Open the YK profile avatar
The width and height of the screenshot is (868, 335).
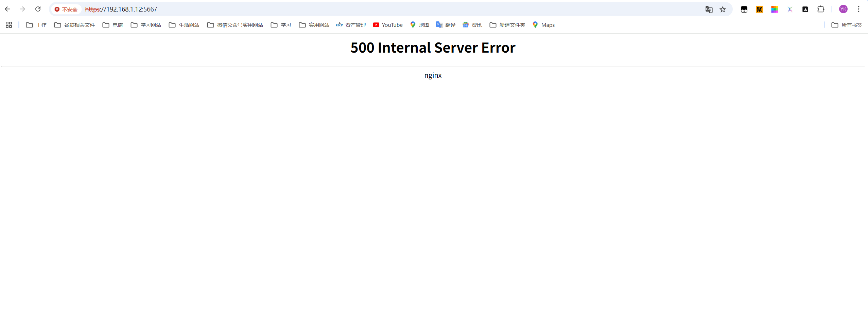tap(843, 10)
